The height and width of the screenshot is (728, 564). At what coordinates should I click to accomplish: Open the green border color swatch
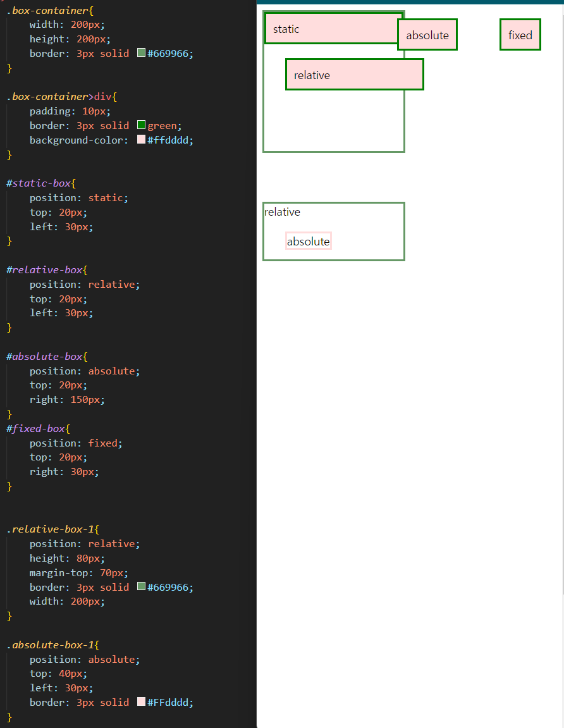point(142,125)
